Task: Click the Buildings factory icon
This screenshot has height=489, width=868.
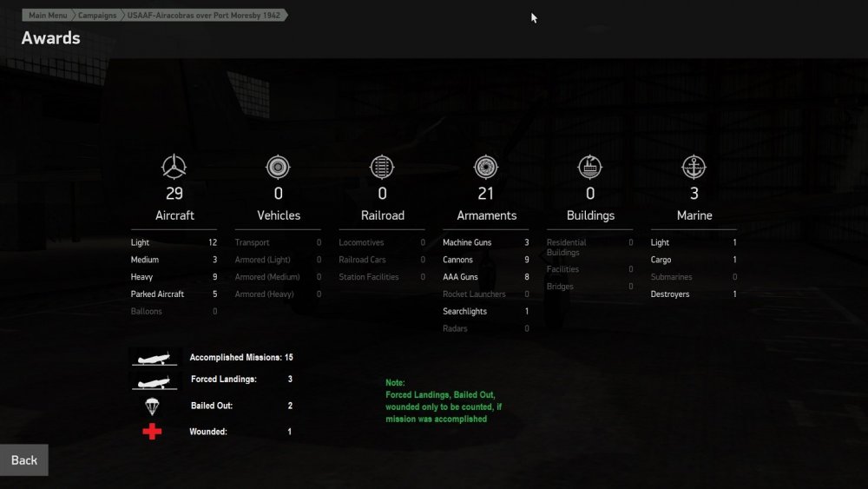Action: click(590, 167)
